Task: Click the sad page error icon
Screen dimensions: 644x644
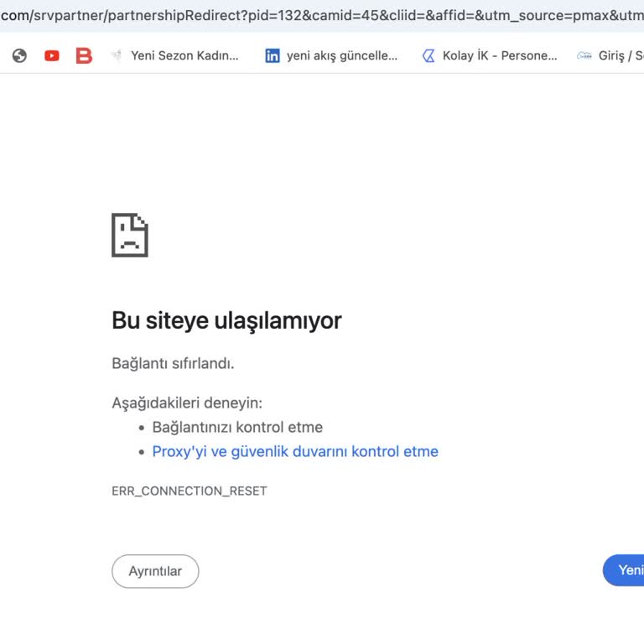Action: click(130, 235)
